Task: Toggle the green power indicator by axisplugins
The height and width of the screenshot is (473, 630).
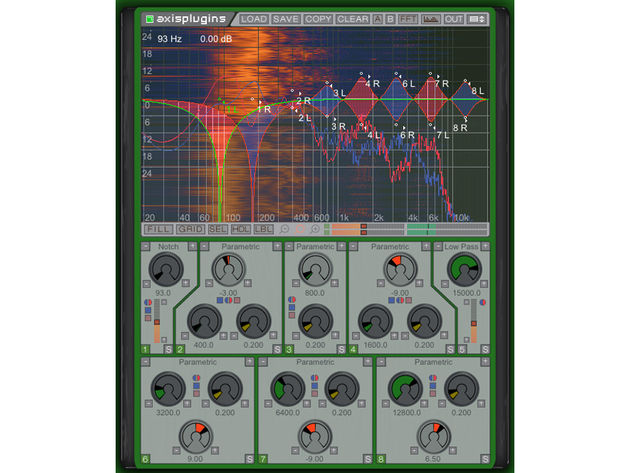Action: tap(150, 19)
